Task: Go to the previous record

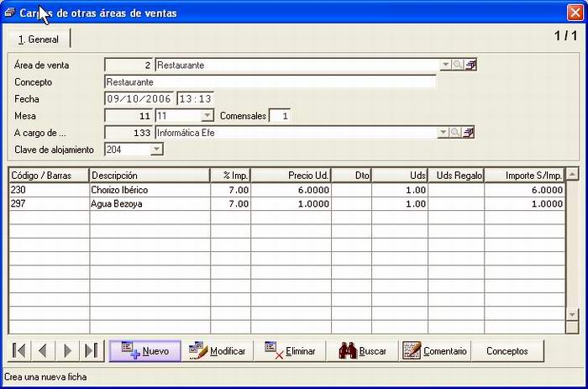Action: pyautogui.click(x=43, y=350)
